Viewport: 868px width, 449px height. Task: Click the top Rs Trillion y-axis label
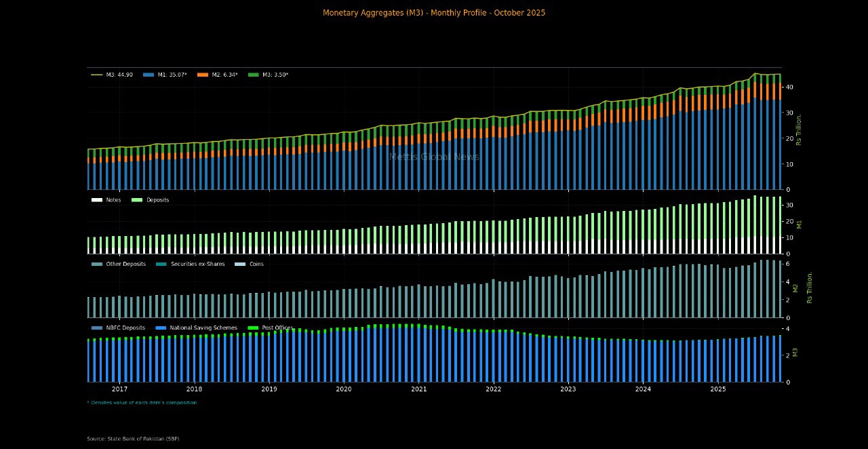[x=799, y=129]
